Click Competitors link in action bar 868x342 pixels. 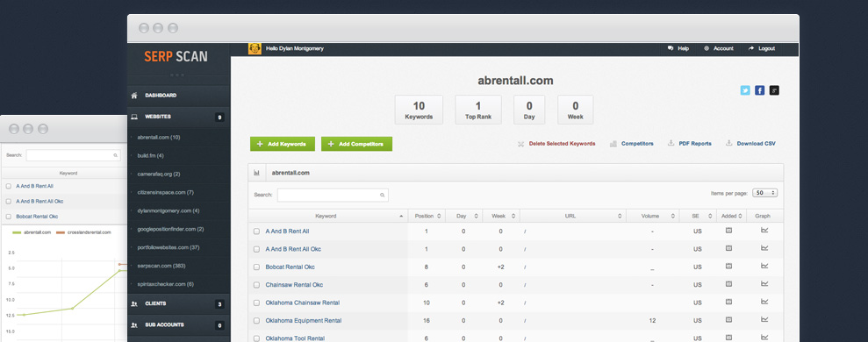[637, 143]
